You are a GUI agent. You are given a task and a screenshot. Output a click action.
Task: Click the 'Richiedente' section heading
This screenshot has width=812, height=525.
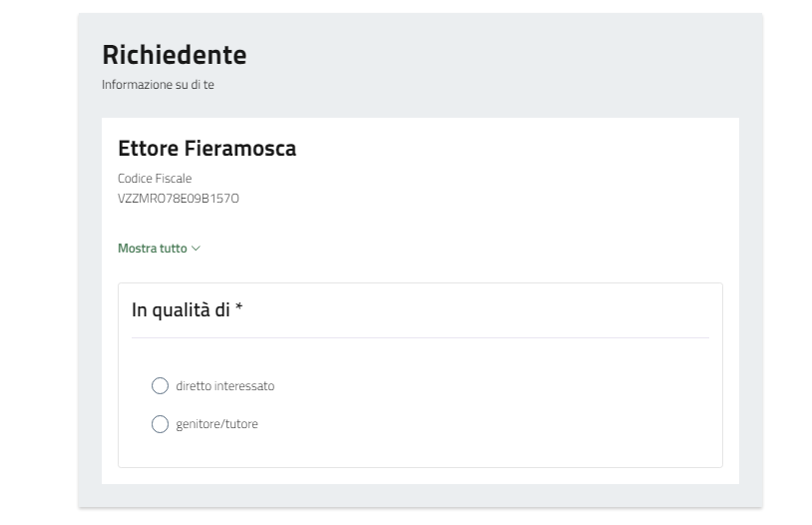[x=174, y=54]
